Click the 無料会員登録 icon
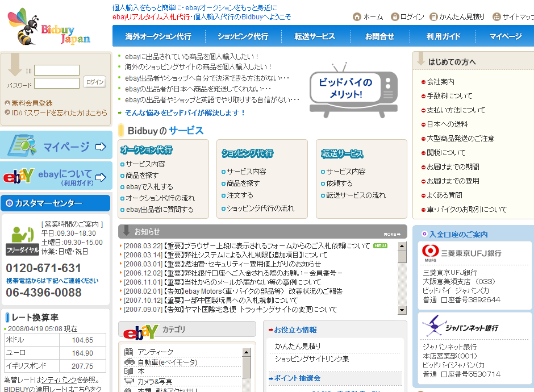Viewport: 534px width, 392px height. point(7,103)
